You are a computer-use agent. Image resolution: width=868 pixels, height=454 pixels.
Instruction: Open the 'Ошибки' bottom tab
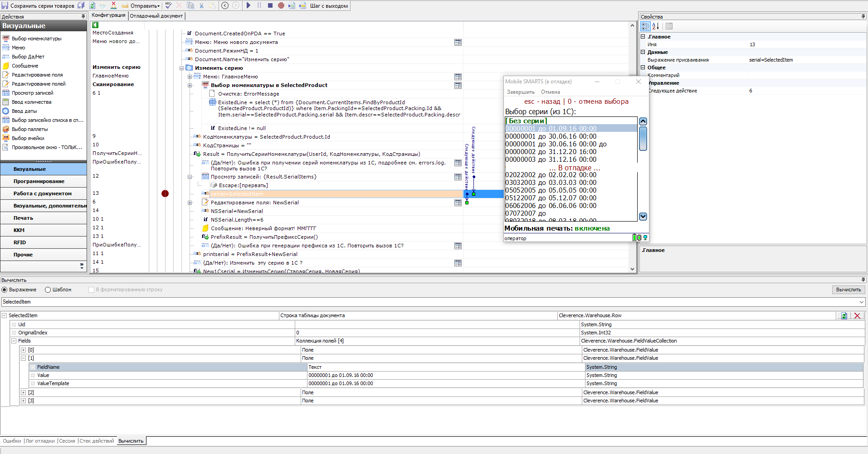[12, 441]
